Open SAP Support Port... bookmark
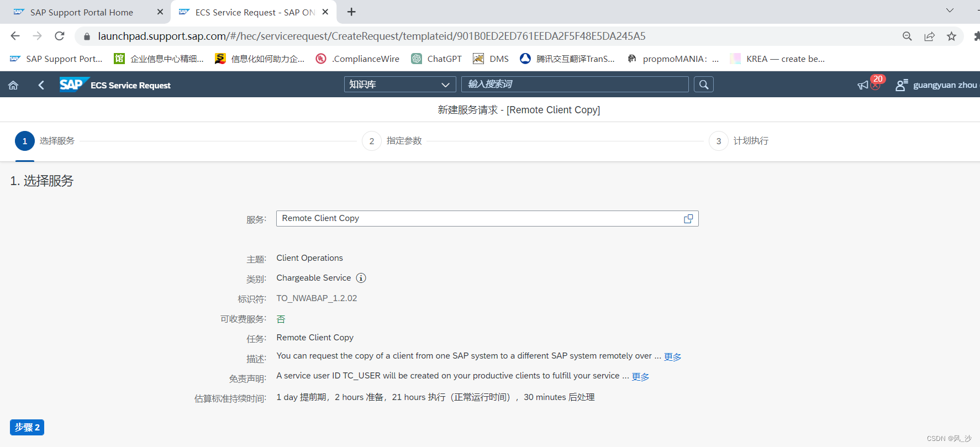Viewport: 980px width, 447px height. pos(56,59)
